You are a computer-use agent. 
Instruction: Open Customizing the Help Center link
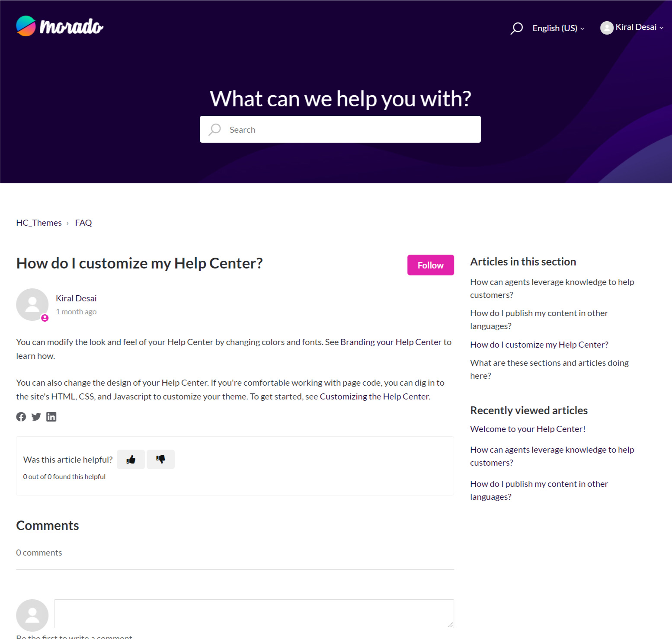(374, 396)
